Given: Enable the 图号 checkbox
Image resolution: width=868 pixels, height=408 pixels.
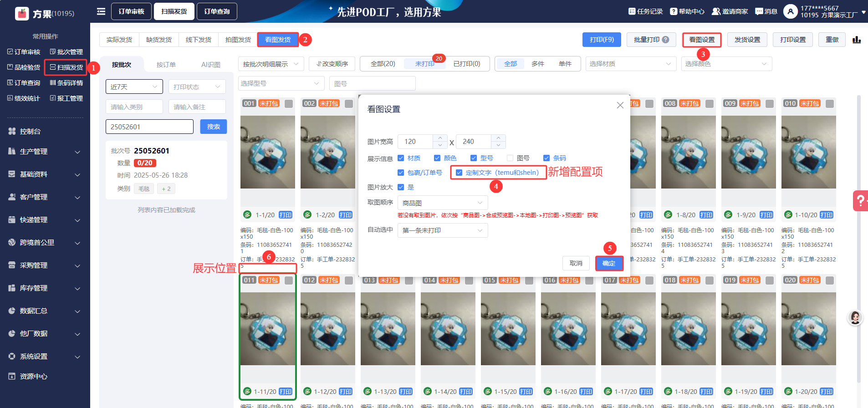Looking at the screenshot, I should pos(510,158).
